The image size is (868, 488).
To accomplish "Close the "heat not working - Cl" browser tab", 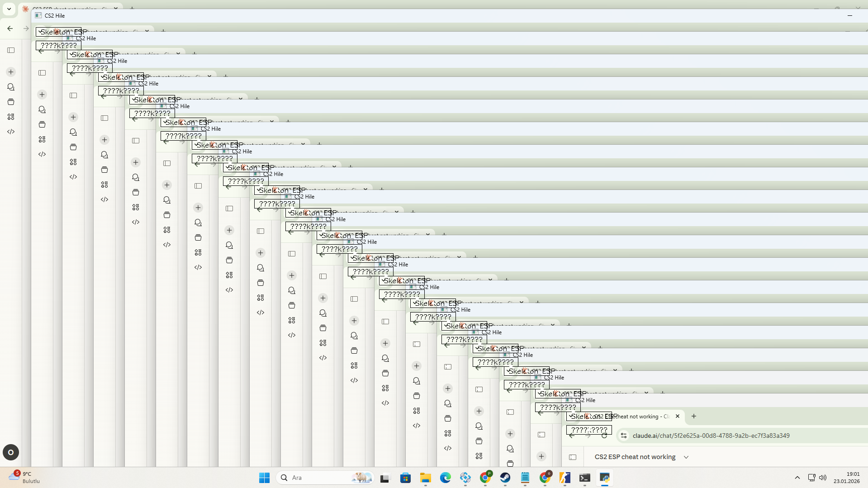I will [677, 416].
